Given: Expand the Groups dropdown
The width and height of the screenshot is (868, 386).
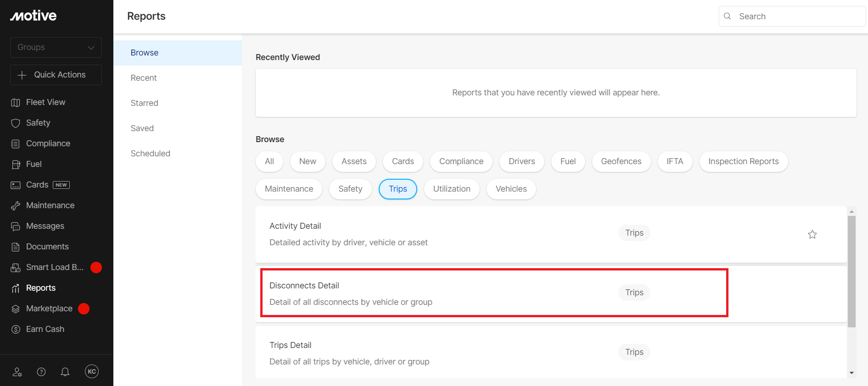Looking at the screenshot, I should (x=56, y=47).
